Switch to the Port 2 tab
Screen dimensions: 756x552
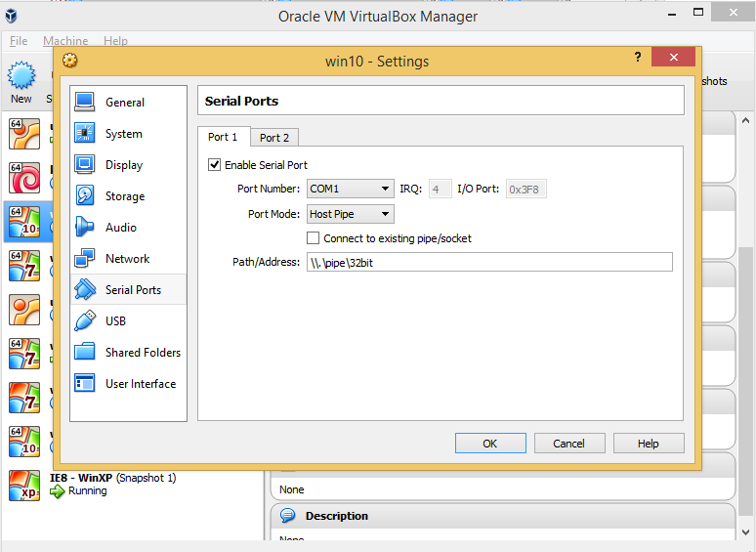tap(274, 138)
